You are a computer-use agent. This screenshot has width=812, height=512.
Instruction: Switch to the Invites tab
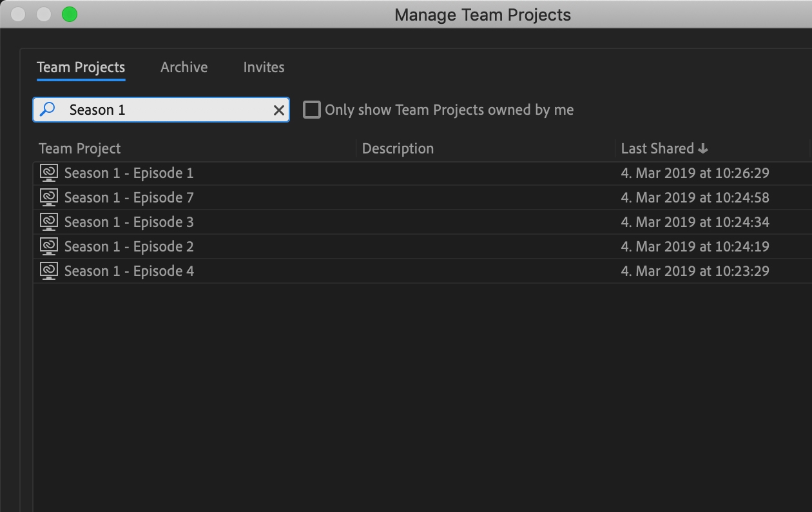click(263, 66)
